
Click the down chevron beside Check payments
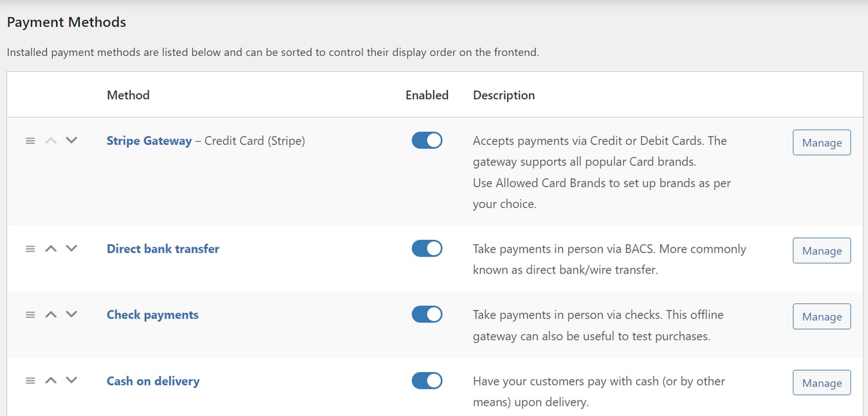(72, 314)
